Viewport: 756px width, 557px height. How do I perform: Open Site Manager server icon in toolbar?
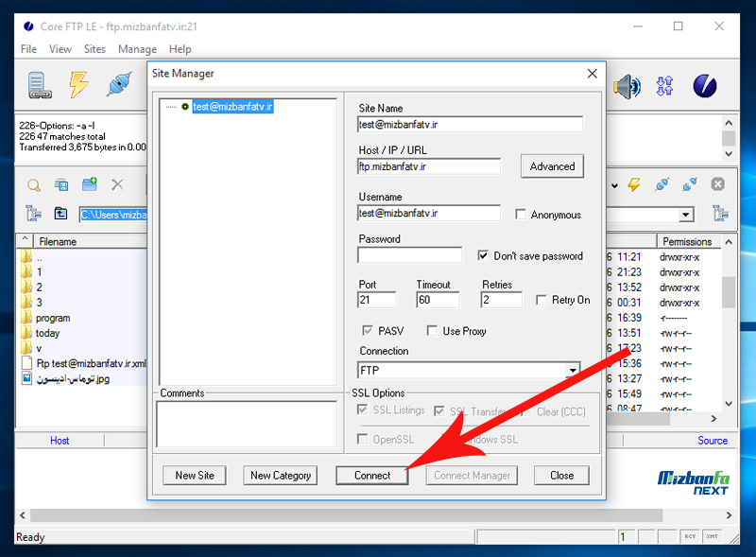click(40, 85)
